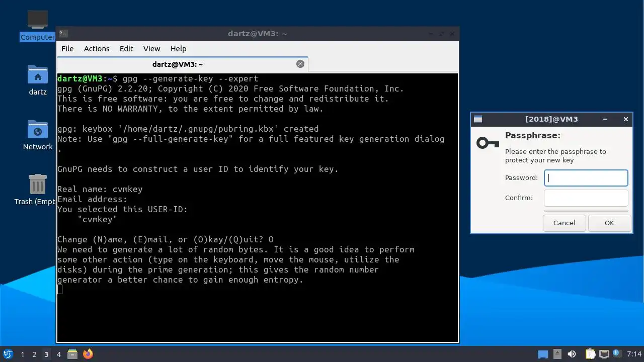
Task: Focus the Confirm input field
Action: [586, 198]
